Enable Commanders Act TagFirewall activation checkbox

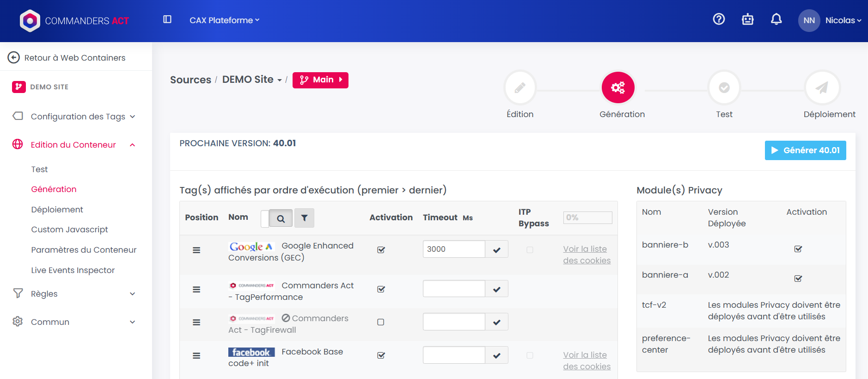[x=380, y=322]
